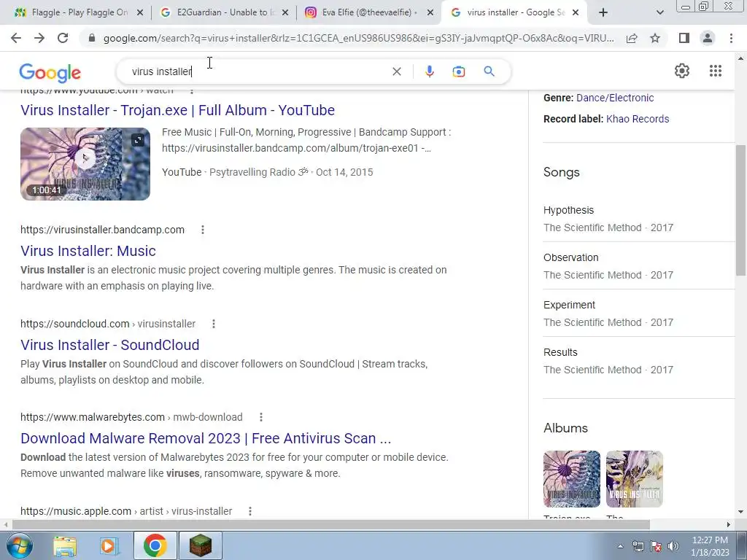Show hidden system tray icons
This screenshot has width=747, height=560.
tap(620, 546)
